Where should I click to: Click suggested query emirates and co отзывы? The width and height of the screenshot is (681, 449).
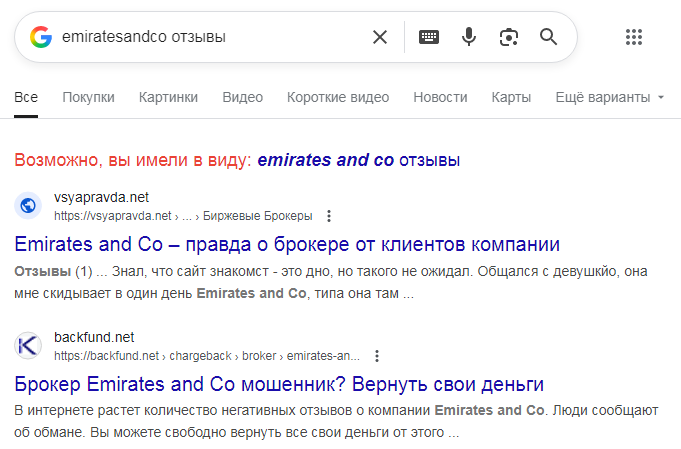tap(359, 160)
